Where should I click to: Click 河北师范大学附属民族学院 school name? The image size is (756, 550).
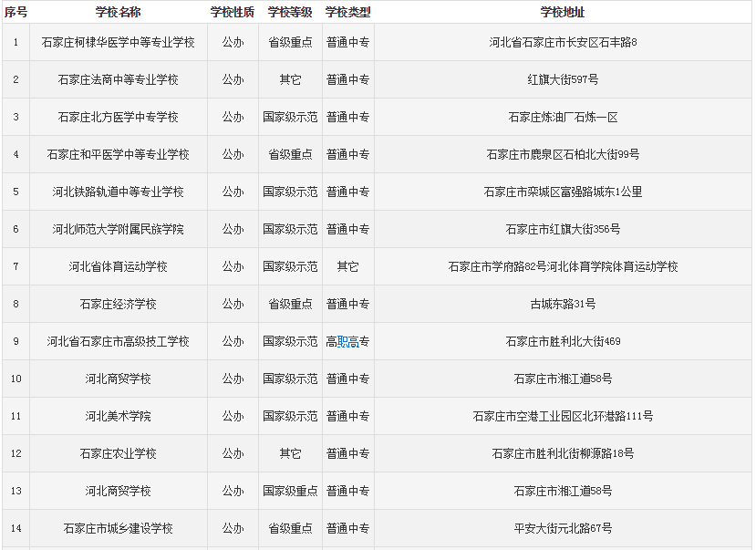tap(119, 230)
